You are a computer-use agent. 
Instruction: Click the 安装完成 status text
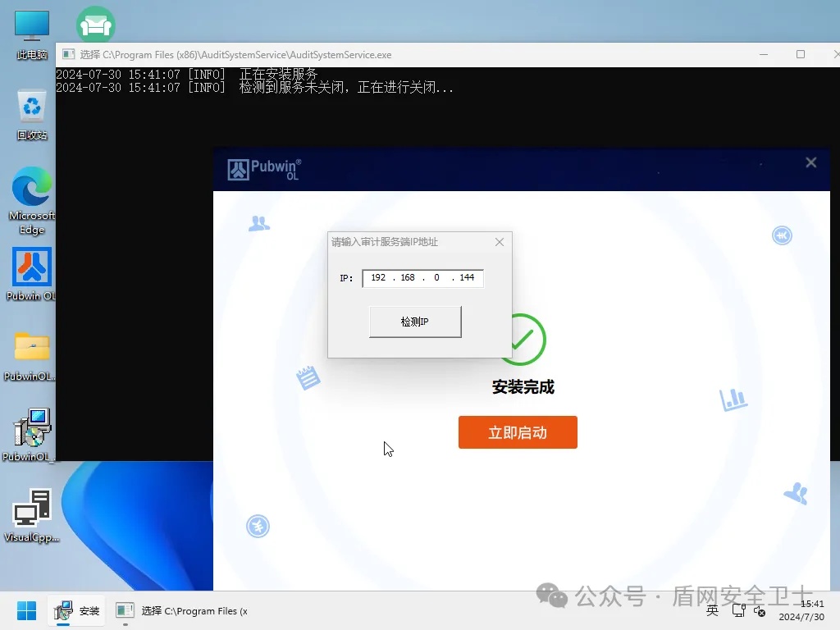523,387
